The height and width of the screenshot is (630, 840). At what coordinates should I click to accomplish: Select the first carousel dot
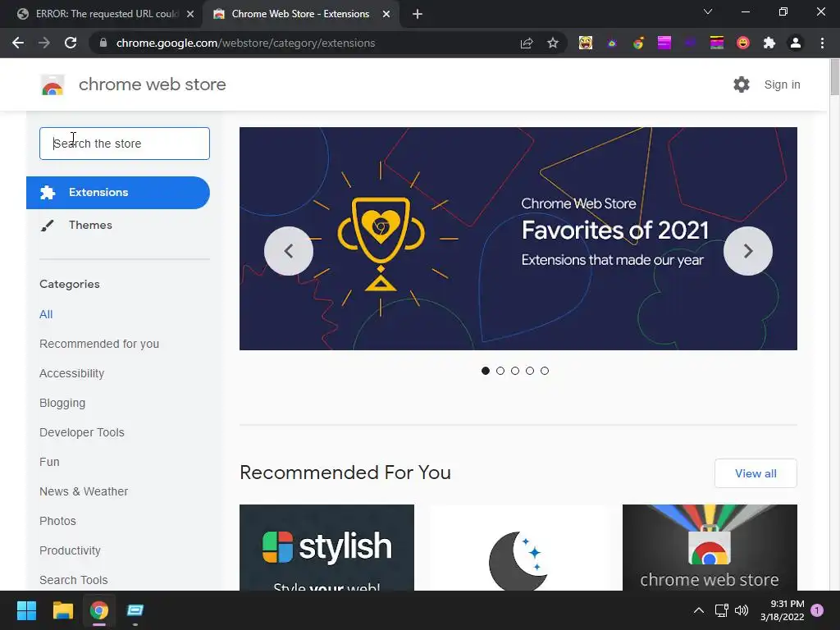(x=486, y=371)
